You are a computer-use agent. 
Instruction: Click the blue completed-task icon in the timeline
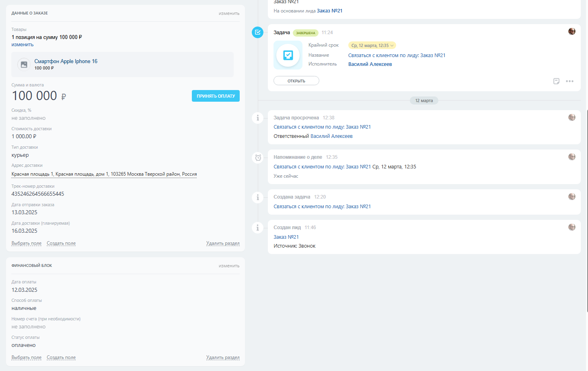pos(257,32)
